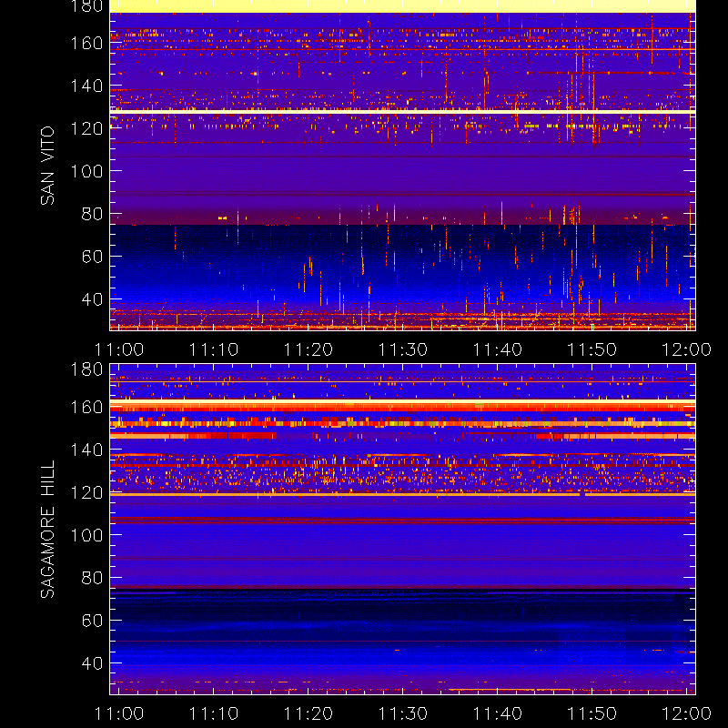Click inside the Sagamore Hill spectrogram plot

402,530
